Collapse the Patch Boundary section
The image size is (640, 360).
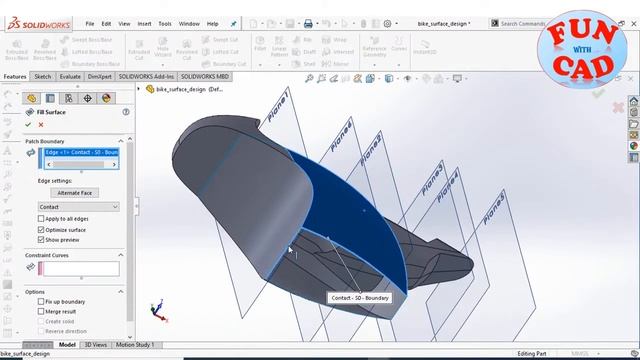[x=121, y=141]
